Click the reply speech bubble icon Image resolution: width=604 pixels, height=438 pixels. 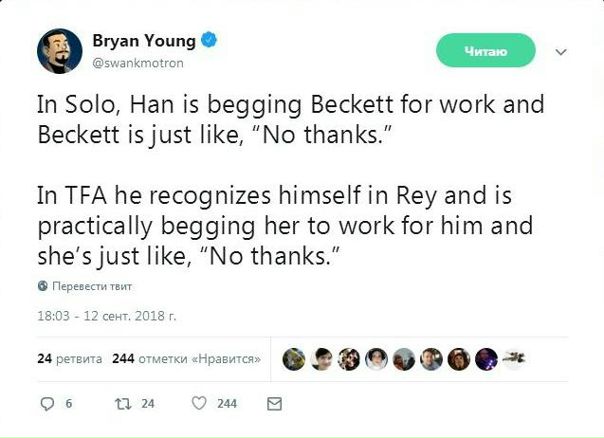point(46,404)
